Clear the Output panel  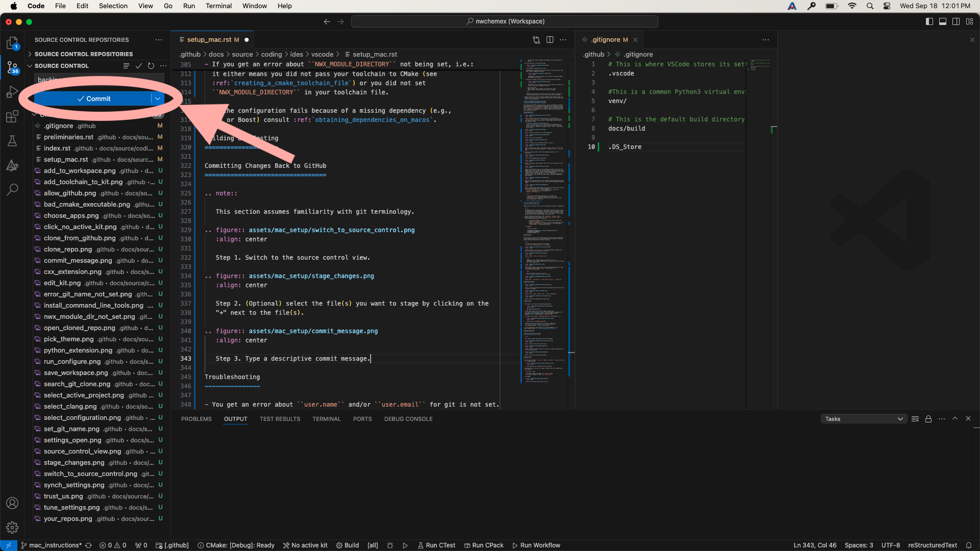[x=915, y=419]
